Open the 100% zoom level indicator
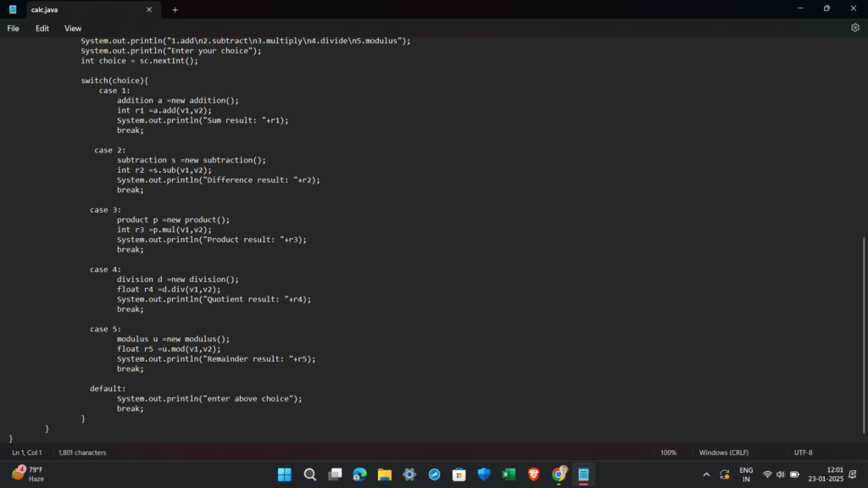 tap(668, 452)
